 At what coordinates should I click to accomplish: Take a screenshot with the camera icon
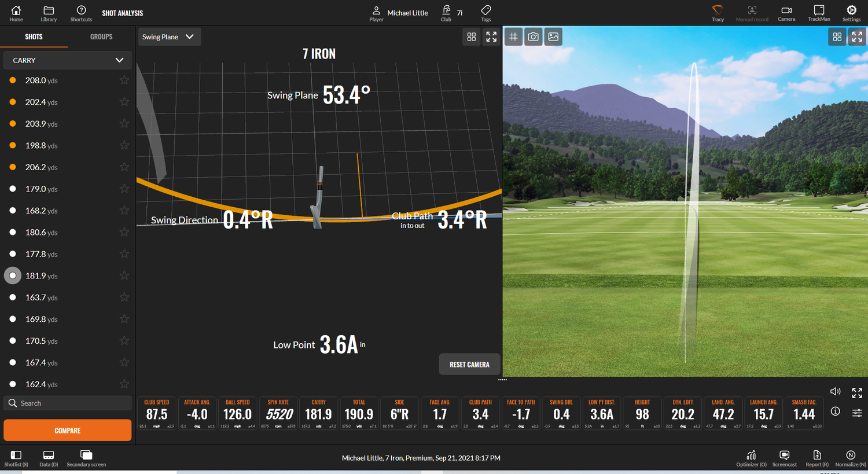tap(533, 36)
